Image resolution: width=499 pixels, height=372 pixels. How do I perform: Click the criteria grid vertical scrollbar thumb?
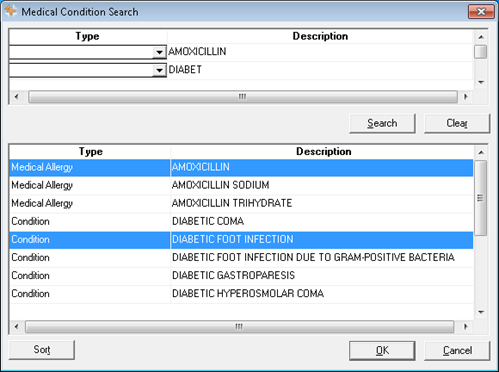click(x=481, y=52)
